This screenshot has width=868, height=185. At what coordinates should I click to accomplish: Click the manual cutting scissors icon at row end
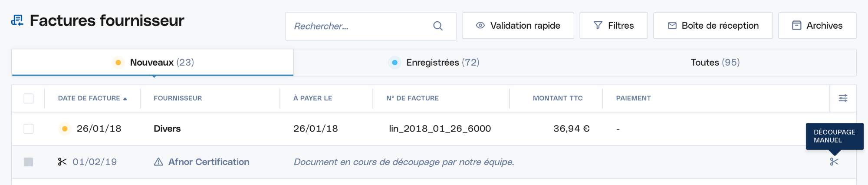click(x=834, y=162)
